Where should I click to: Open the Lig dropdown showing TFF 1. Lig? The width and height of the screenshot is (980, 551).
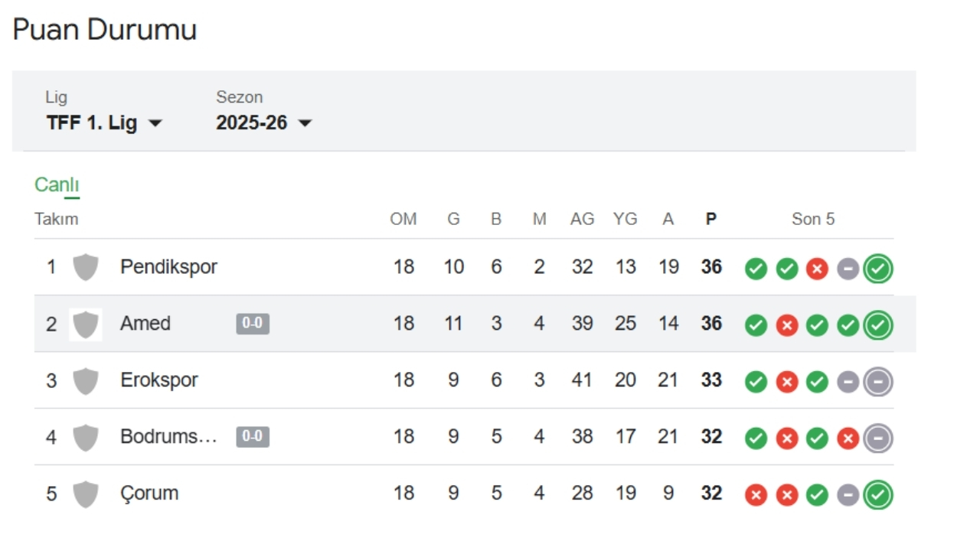click(104, 122)
